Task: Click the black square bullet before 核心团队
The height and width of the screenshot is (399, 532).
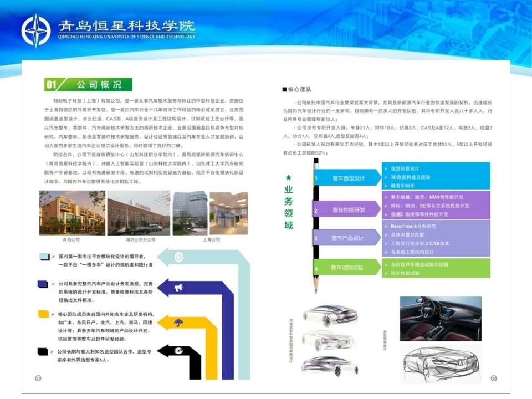Action: pos(285,89)
